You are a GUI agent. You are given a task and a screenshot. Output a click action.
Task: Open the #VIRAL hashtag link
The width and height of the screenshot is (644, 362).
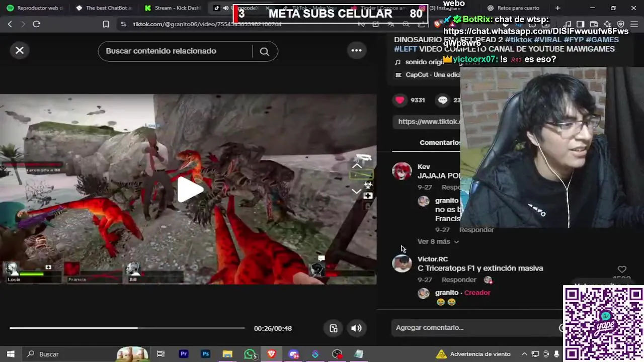coord(548,39)
